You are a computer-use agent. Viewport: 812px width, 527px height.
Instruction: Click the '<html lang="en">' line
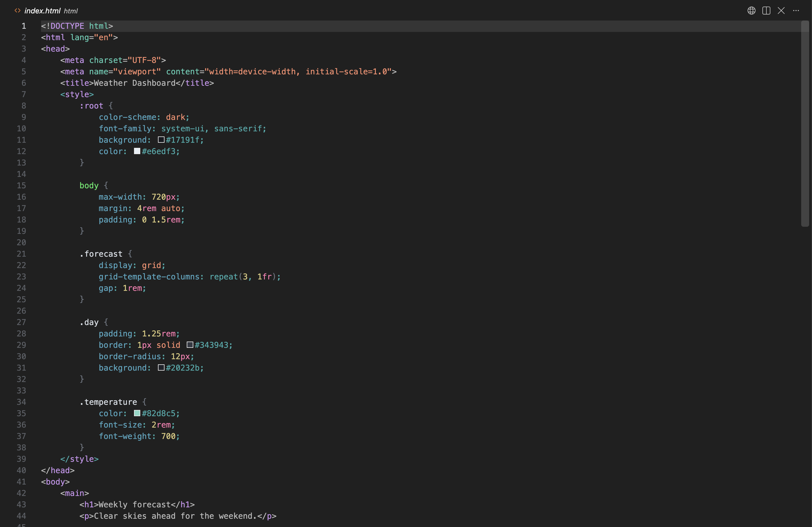coord(80,37)
